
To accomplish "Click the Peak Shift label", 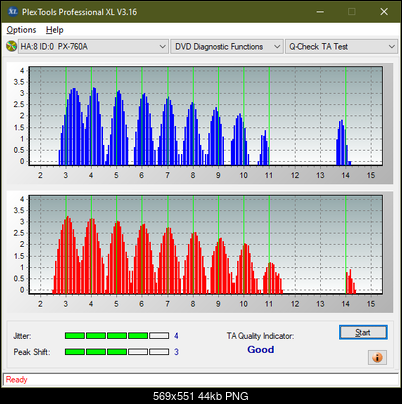I will point(32,352).
